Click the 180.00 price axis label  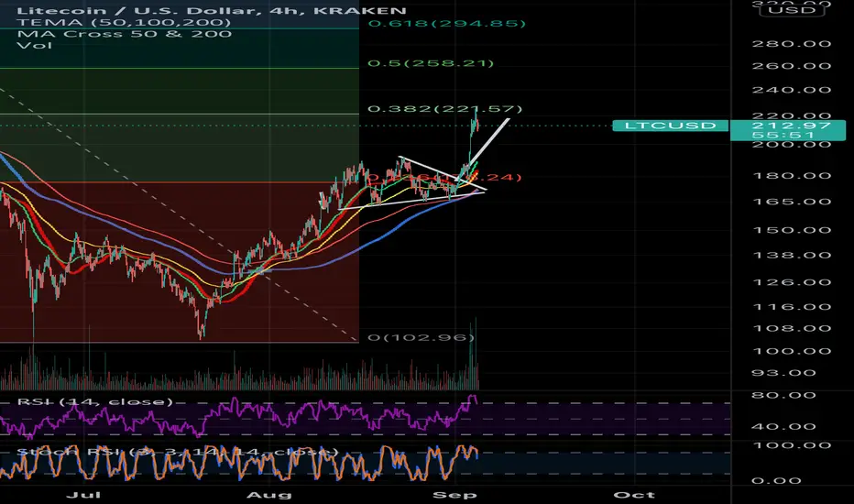click(x=792, y=176)
